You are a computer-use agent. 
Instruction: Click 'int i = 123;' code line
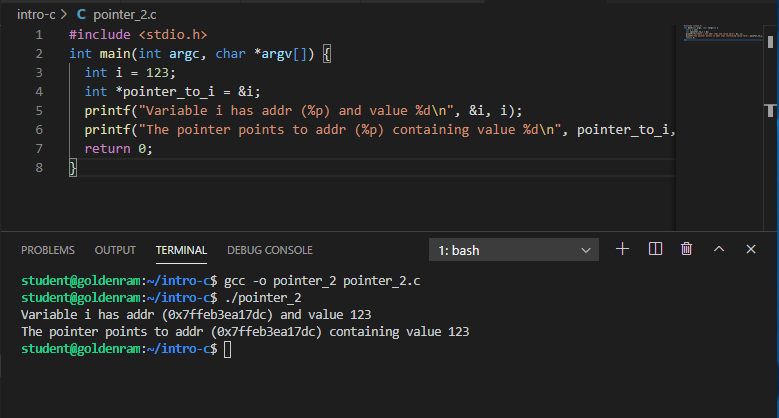coord(130,73)
